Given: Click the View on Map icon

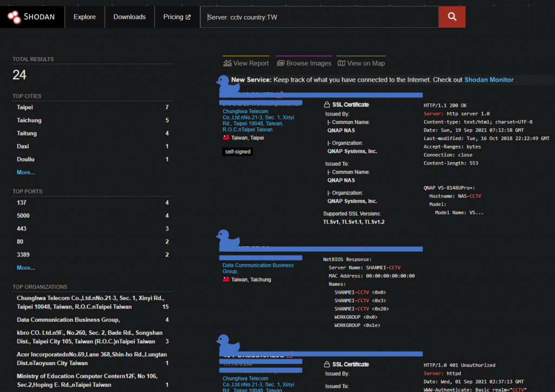Looking at the screenshot, I should pos(341,63).
